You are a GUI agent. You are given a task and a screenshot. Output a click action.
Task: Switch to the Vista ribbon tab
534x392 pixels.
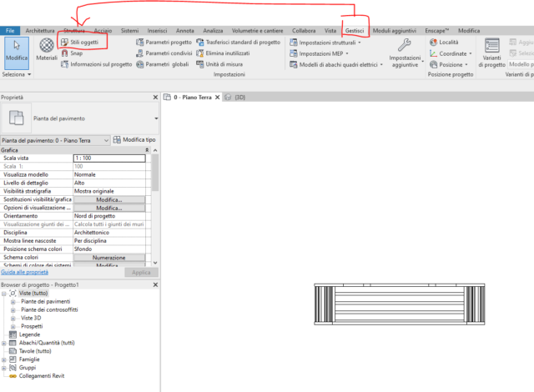tap(330, 31)
